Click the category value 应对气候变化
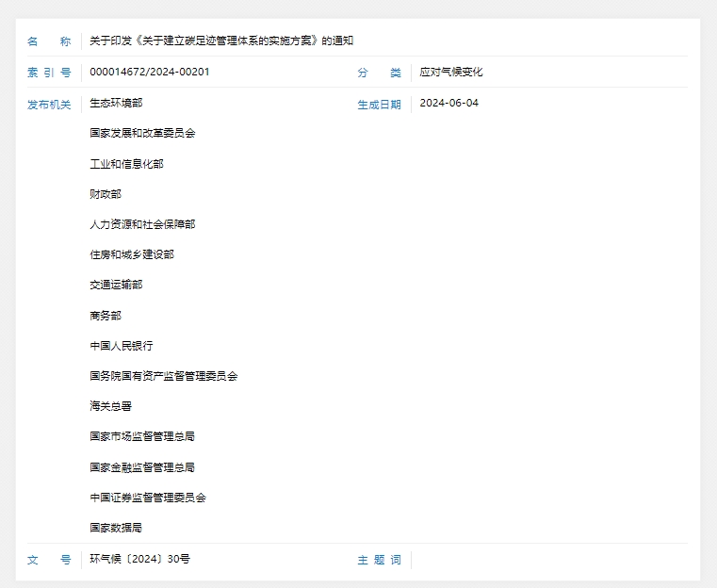This screenshot has height=588, width=717. pos(451,73)
